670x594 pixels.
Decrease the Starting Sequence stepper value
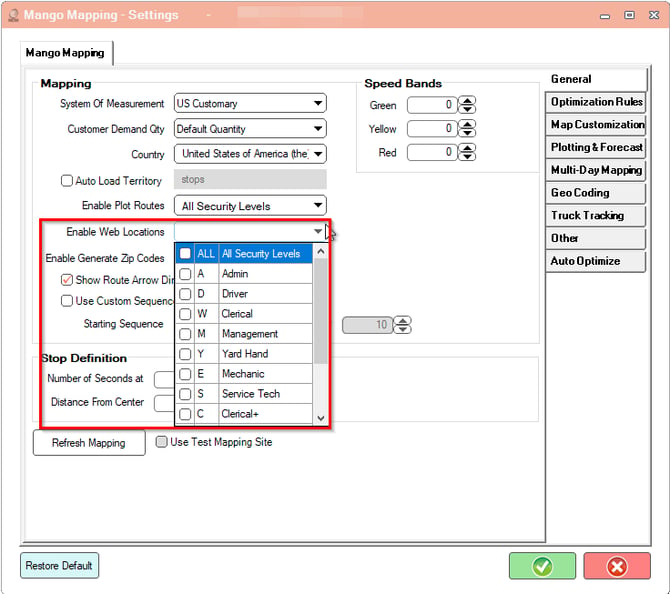[403, 329]
